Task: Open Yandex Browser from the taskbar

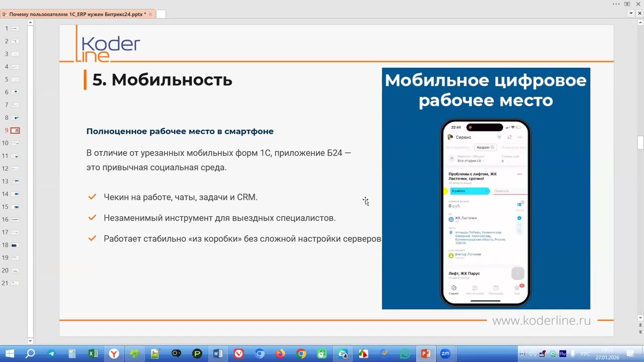Action: [114, 354]
